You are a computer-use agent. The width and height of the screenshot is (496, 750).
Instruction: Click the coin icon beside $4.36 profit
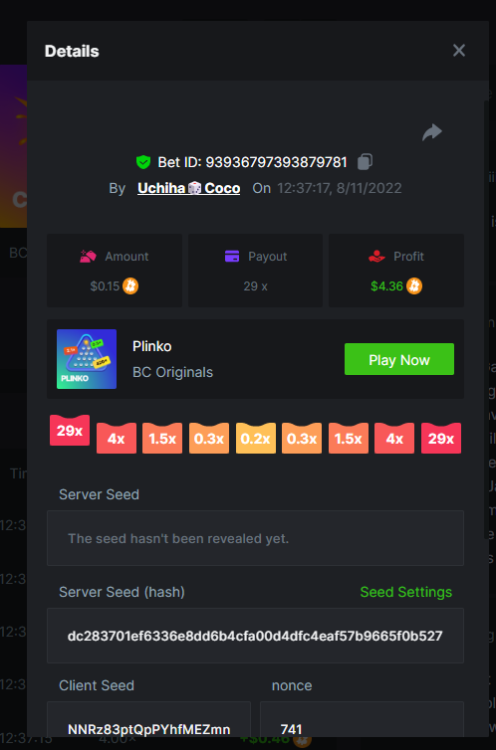(414, 286)
